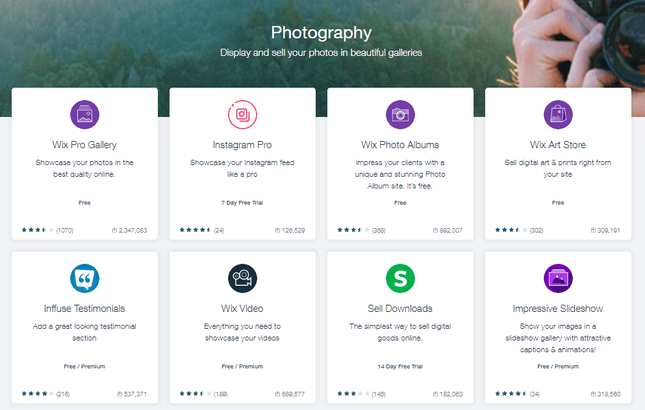Open the Sell Downloads title link
This screenshot has height=410, width=645.
(400, 308)
